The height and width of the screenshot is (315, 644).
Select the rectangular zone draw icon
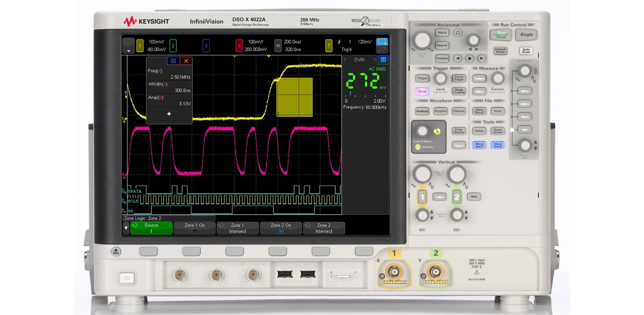pyautogui.click(x=381, y=42)
